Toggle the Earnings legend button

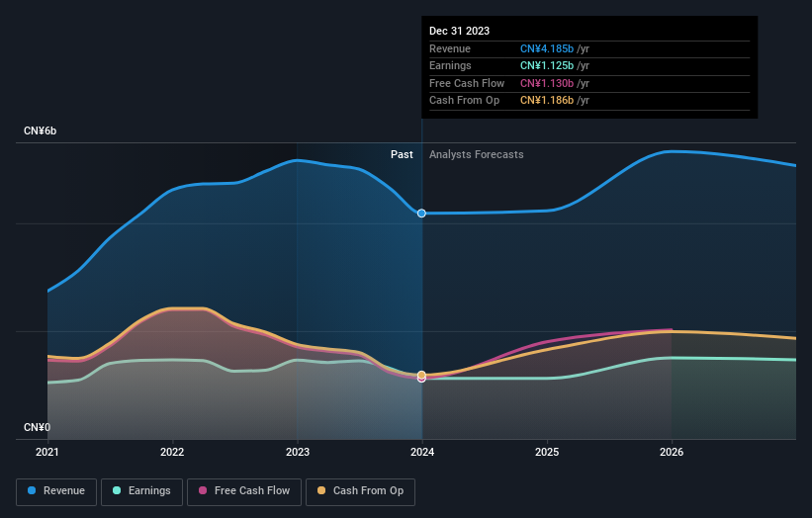coord(141,491)
